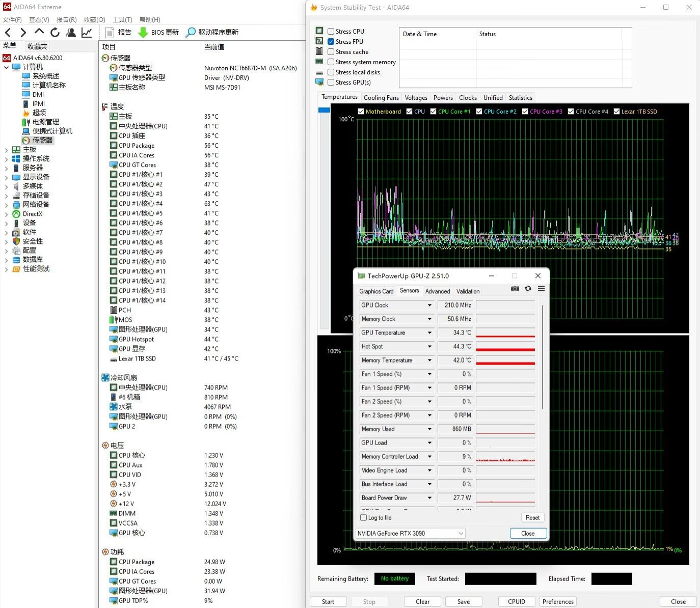Click the refresh icon in AIDA64 toolbar
Screen dimensions: 700x608
coord(55,33)
